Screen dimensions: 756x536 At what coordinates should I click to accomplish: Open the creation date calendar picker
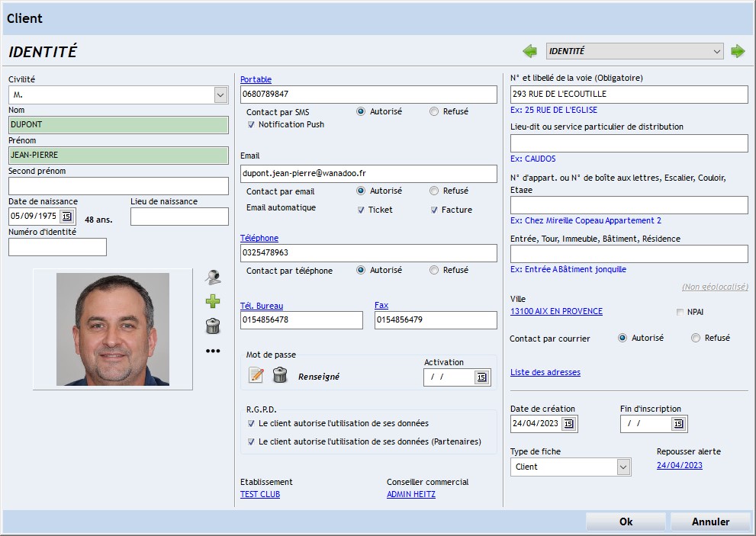pyautogui.click(x=568, y=424)
